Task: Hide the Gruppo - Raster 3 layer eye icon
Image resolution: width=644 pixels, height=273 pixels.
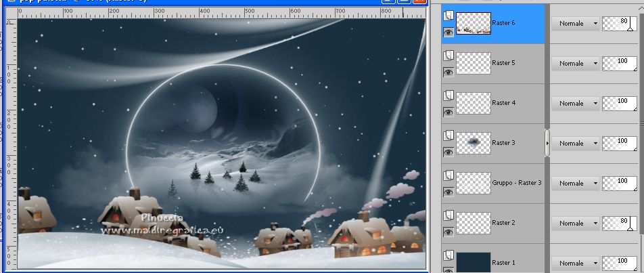Action: click(x=448, y=192)
